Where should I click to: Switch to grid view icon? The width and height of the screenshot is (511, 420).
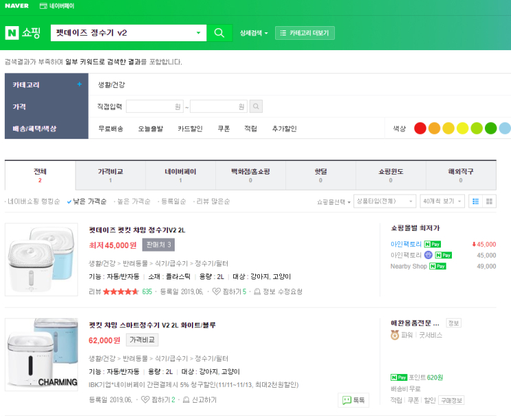click(x=489, y=201)
